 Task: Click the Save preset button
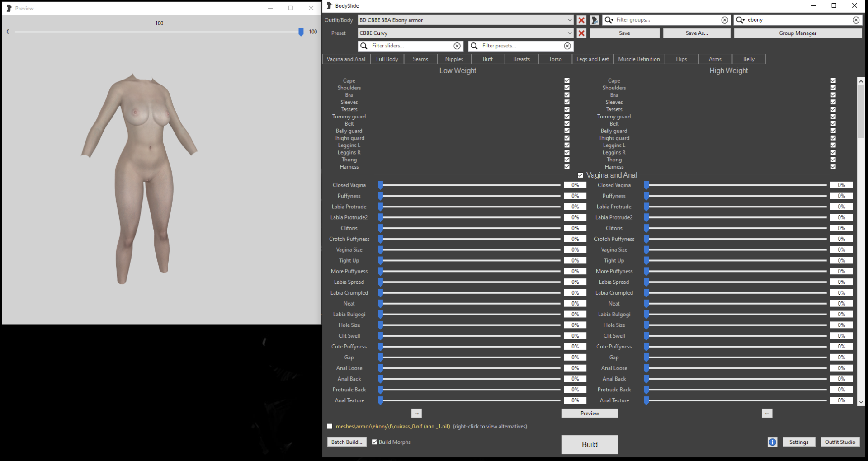coord(624,33)
